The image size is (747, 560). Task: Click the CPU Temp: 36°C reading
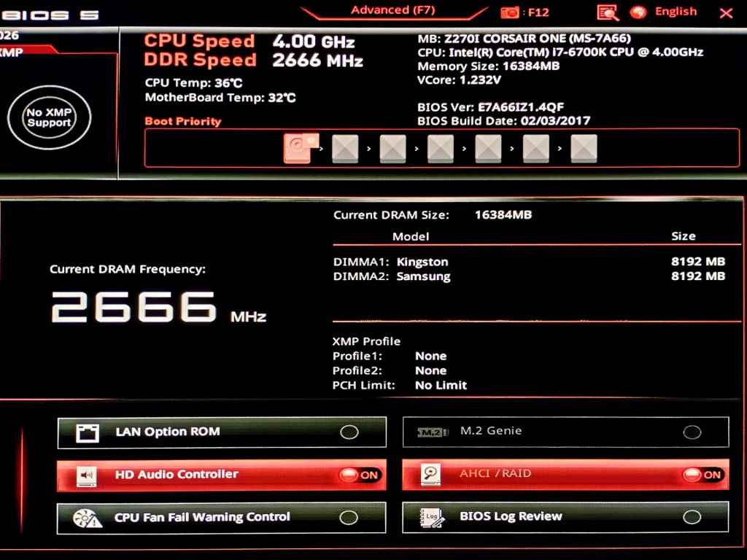pyautogui.click(x=193, y=83)
